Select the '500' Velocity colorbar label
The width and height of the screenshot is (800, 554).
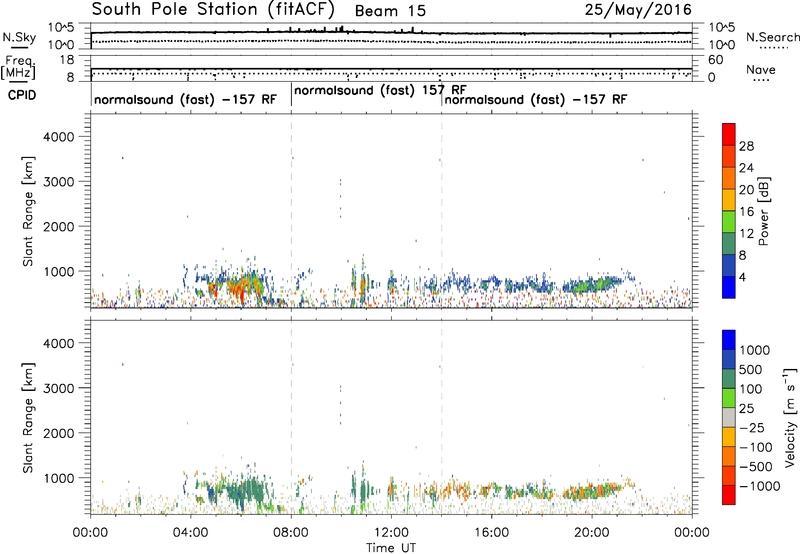coord(751,370)
